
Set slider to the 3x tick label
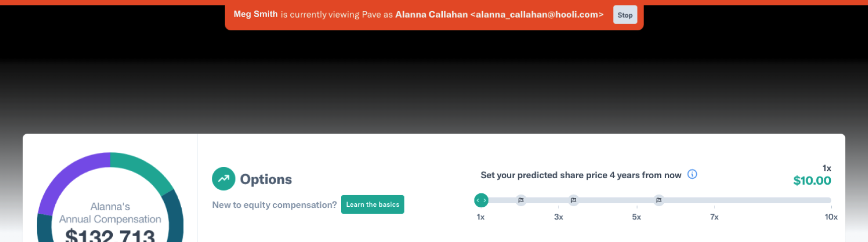pos(559,217)
